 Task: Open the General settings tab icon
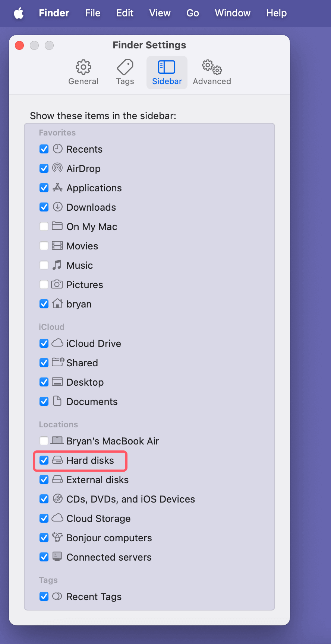[83, 67]
